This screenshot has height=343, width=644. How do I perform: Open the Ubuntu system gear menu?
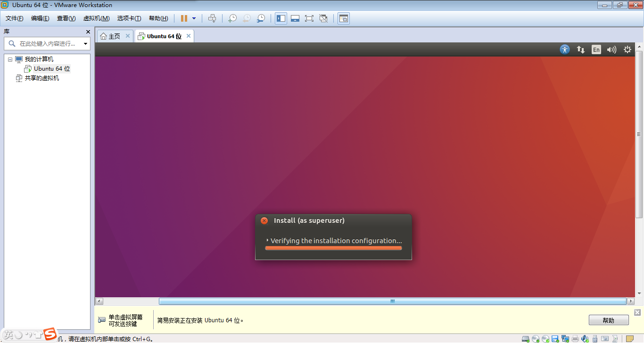click(627, 49)
